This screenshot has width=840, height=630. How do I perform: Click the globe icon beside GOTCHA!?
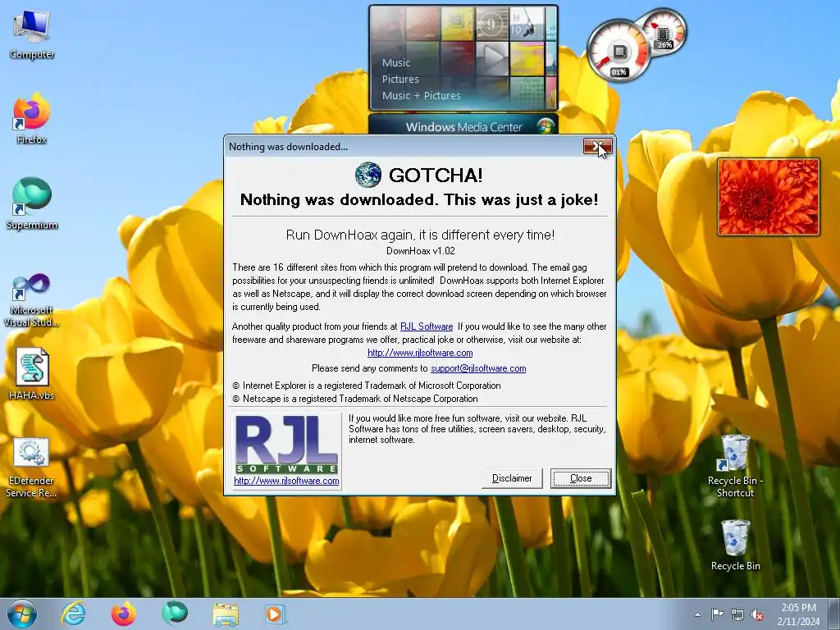[x=368, y=176]
